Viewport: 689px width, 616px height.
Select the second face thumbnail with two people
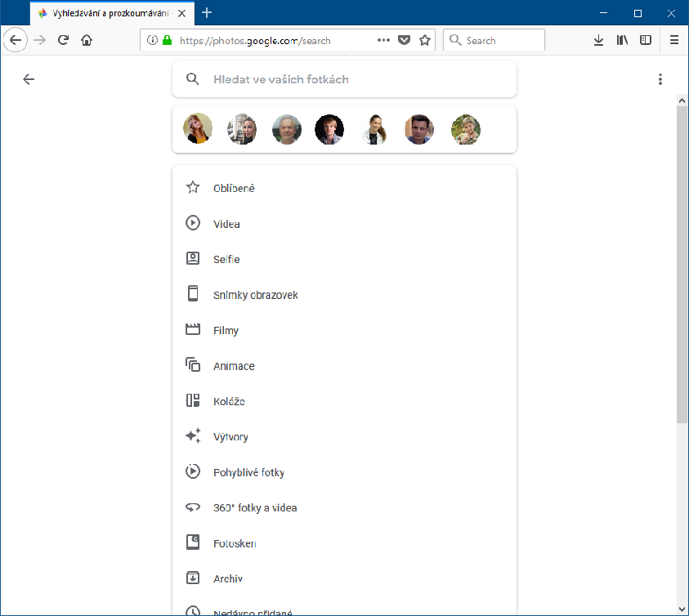tap(242, 129)
